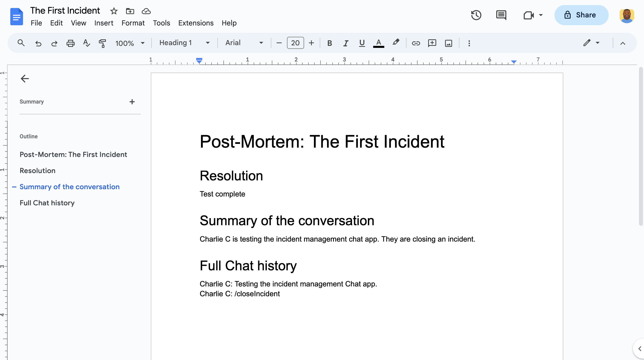The width and height of the screenshot is (644, 360).
Task: Toggle the paint format tool
Action: [x=103, y=43]
